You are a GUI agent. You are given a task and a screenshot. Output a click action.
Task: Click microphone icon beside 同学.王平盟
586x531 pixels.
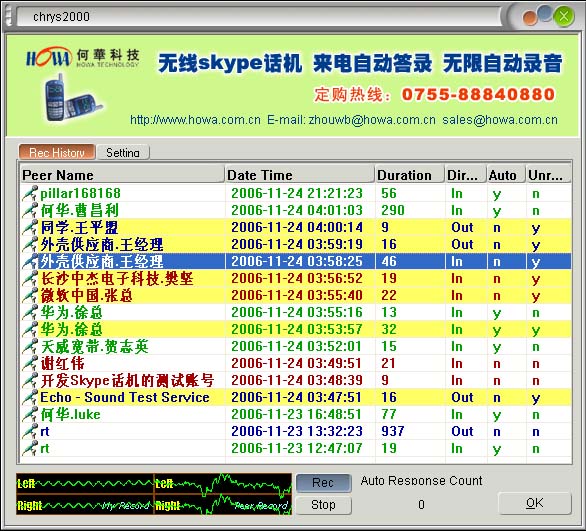30,227
